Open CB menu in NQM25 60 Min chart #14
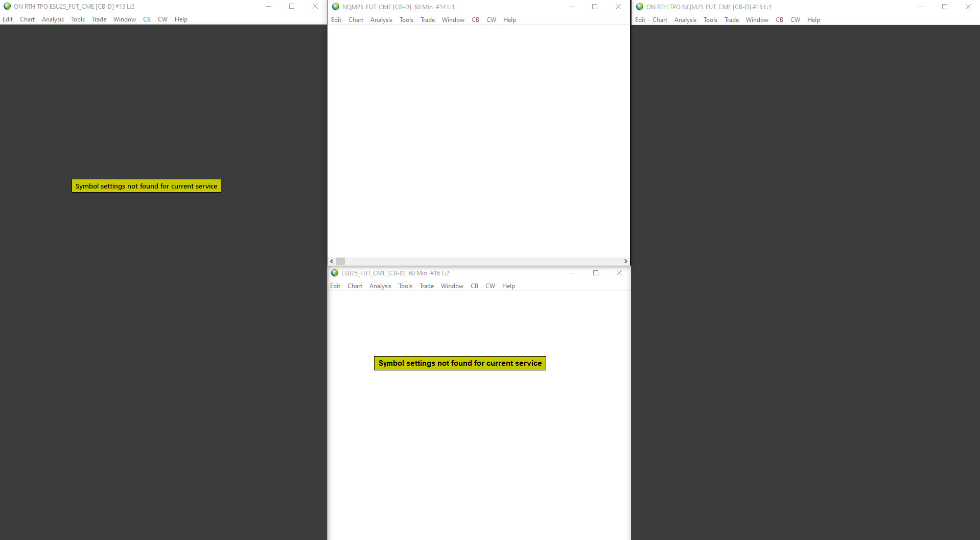The width and height of the screenshot is (980, 540). coord(476,20)
